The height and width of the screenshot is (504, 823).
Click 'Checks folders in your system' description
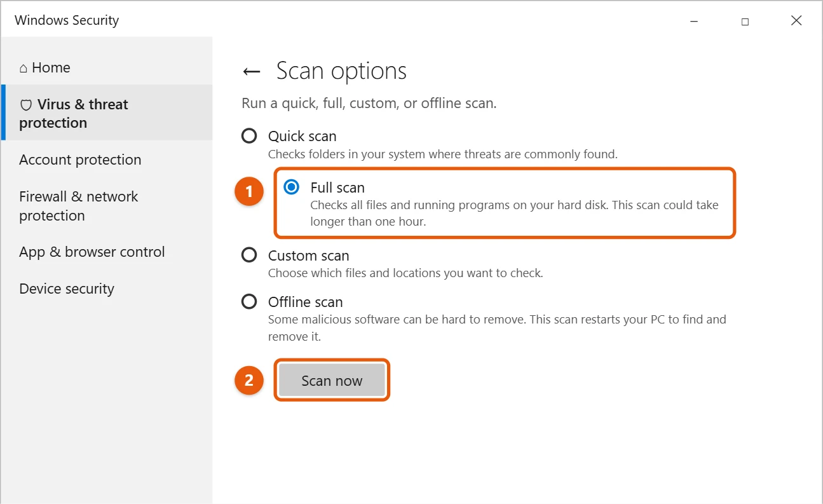coord(443,154)
